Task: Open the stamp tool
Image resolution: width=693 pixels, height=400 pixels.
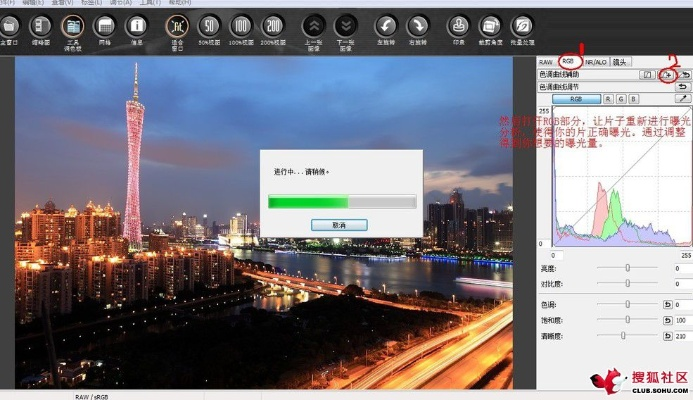Action: 458,26
